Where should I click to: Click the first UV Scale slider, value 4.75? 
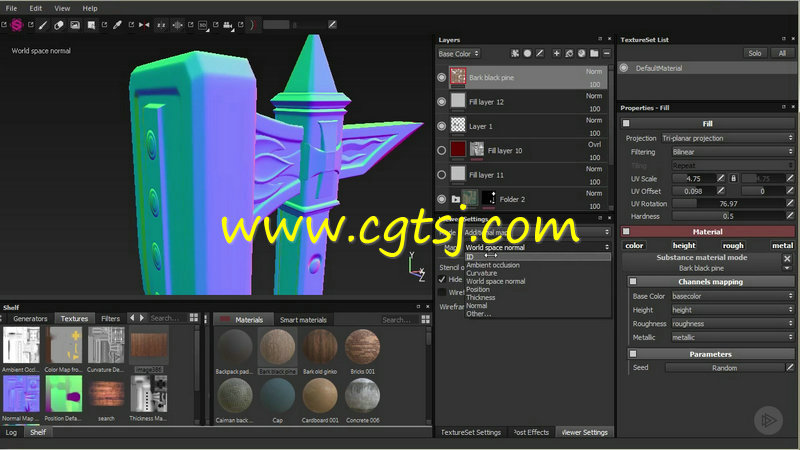click(693, 178)
